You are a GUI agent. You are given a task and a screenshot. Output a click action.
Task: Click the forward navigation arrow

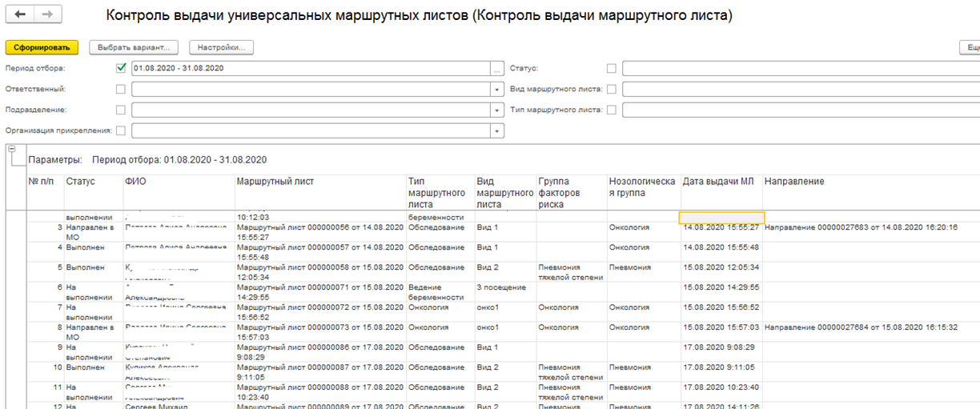point(46,15)
